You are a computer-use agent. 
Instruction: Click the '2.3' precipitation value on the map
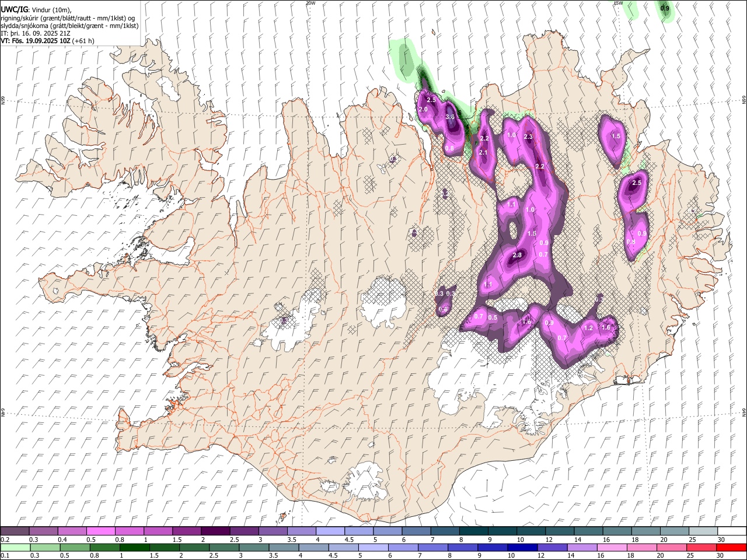click(x=529, y=136)
